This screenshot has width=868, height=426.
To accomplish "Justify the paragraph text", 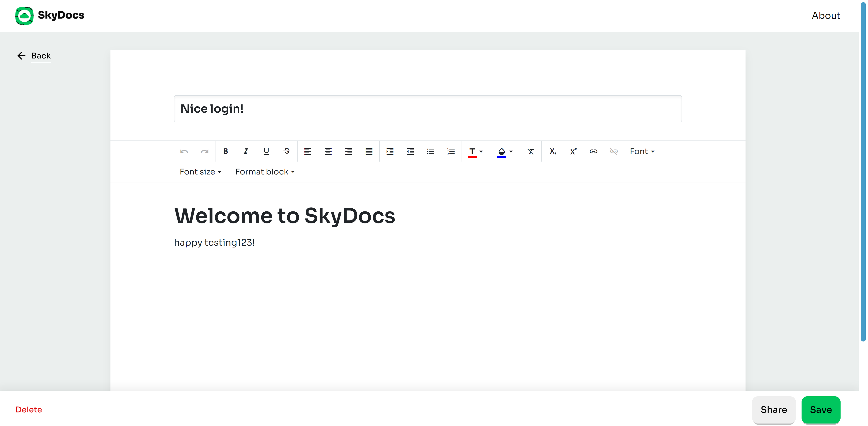I will click(x=369, y=151).
